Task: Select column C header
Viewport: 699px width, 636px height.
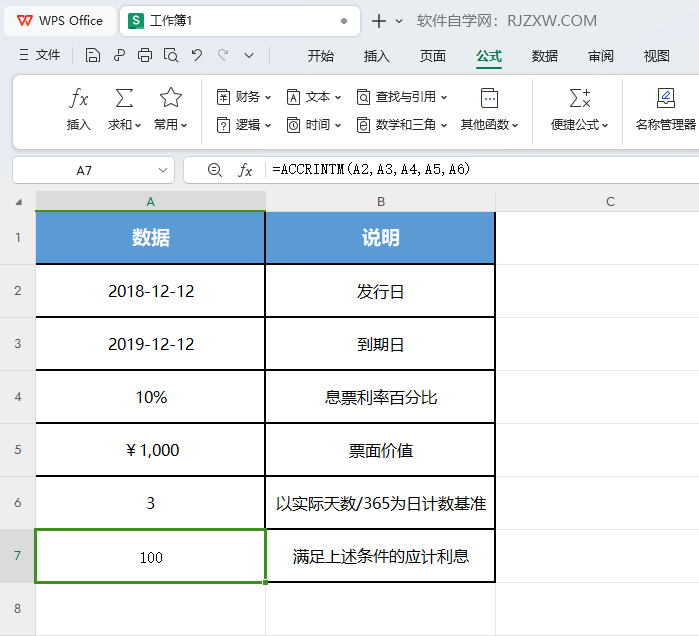Action: pos(610,201)
